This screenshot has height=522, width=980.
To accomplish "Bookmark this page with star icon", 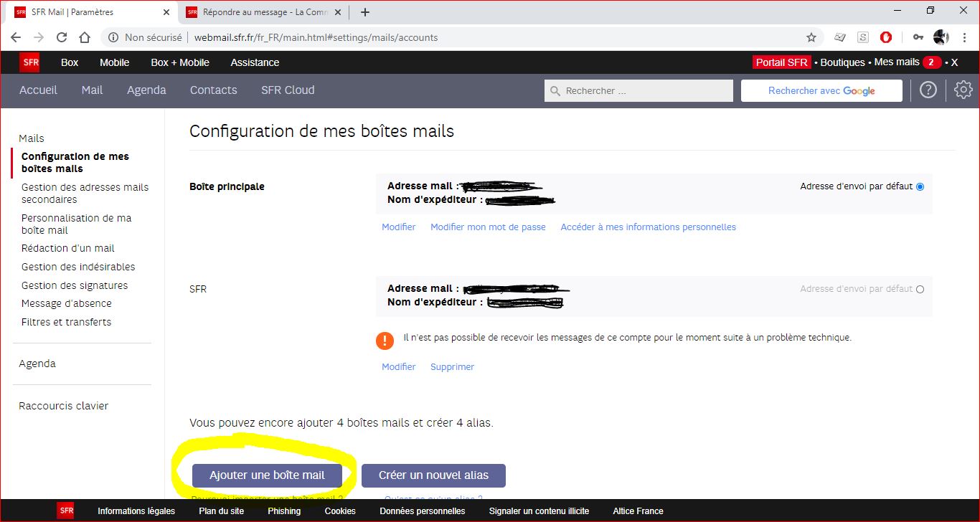I will [811, 37].
